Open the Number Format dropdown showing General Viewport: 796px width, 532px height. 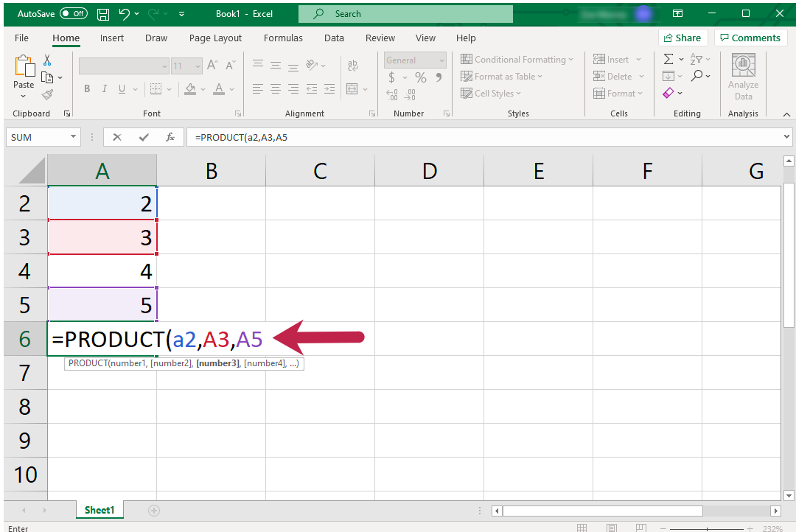[414, 60]
